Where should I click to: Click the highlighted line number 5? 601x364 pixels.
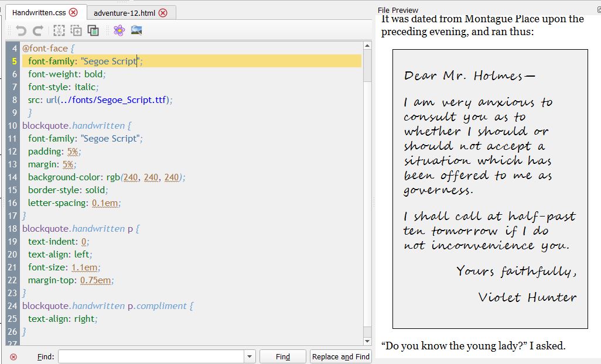point(14,61)
